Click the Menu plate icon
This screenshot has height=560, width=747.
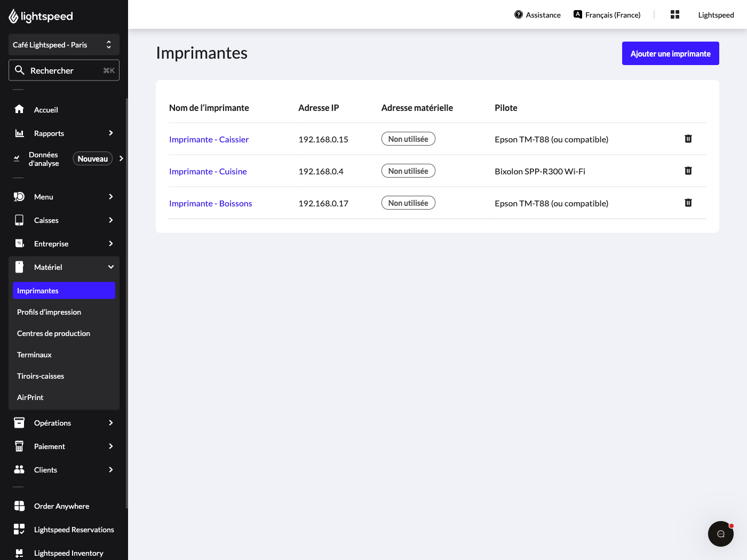coord(19,197)
